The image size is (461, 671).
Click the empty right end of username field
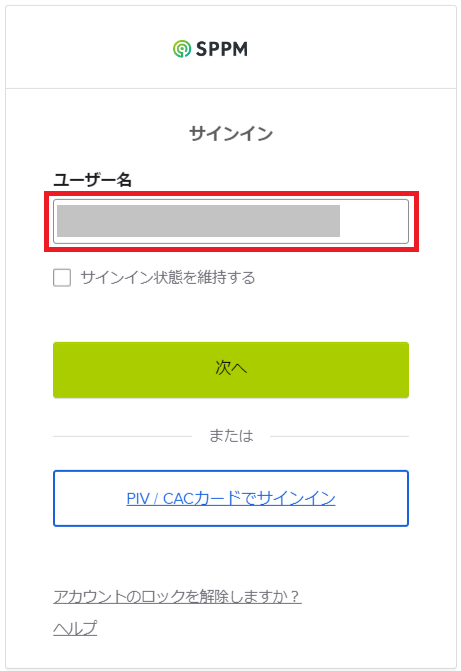(374, 221)
